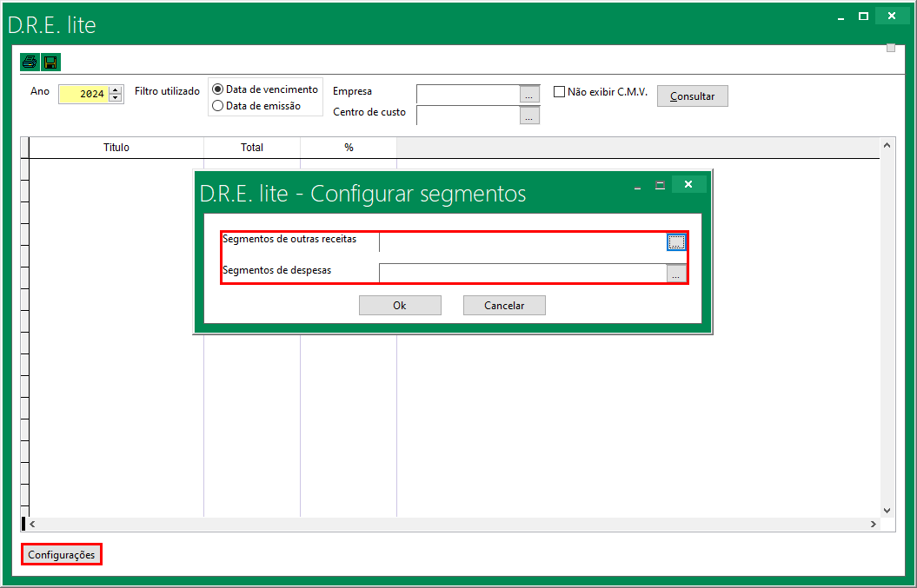Click the save diskette icon

click(x=50, y=62)
